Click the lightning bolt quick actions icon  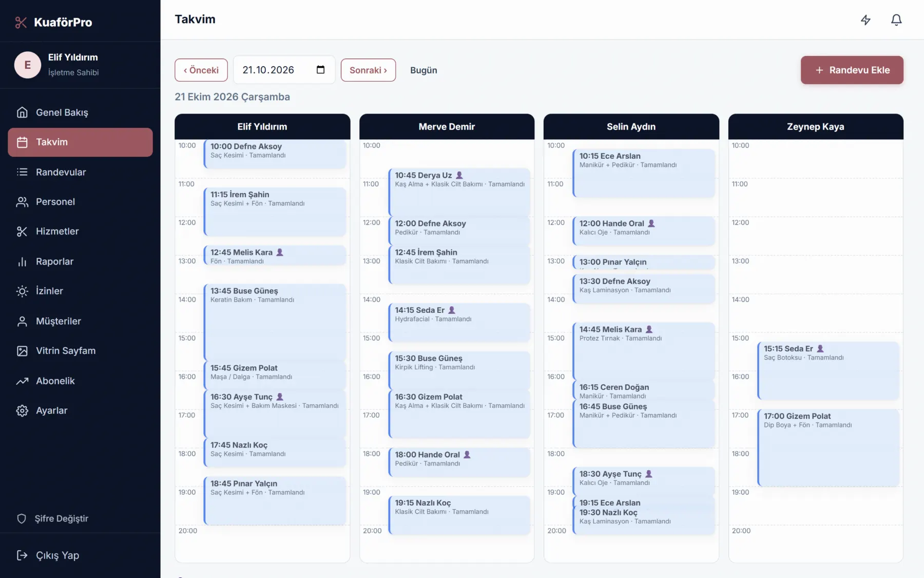(x=865, y=20)
